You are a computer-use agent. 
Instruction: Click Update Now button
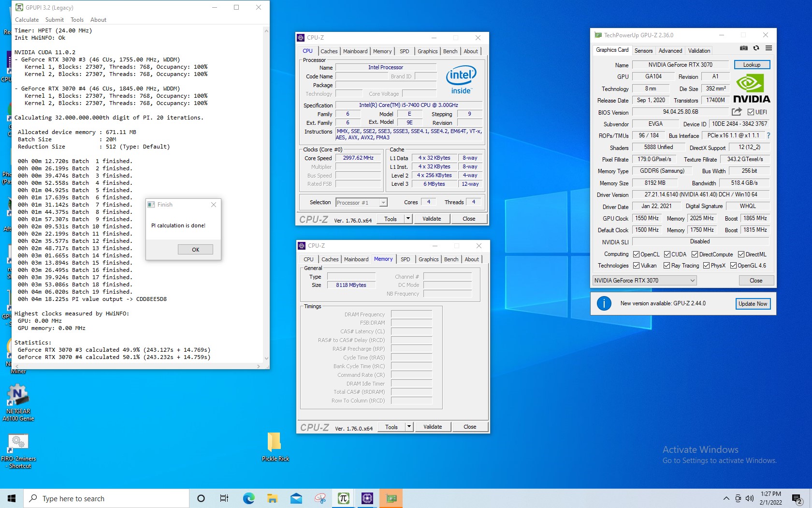coord(753,304)
